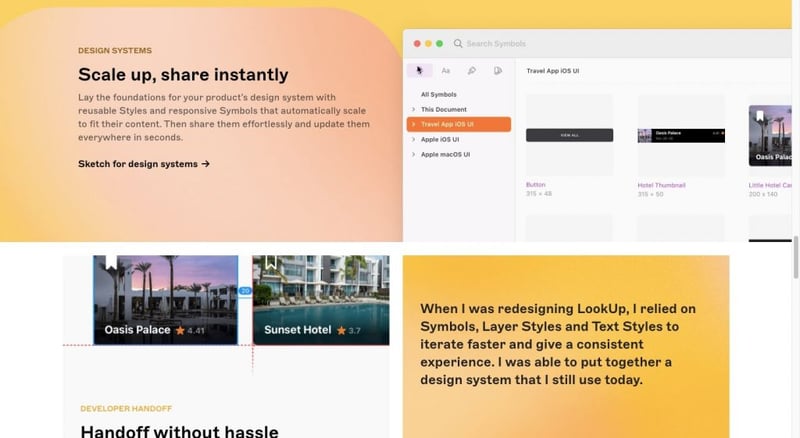Click the search magnifier icon
800x438 pixels.
tap(458, 43)
